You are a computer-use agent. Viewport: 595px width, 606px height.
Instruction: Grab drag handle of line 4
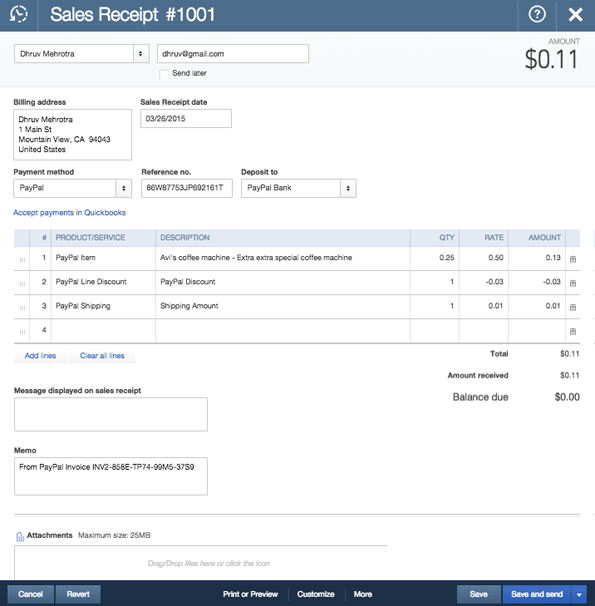22,332
